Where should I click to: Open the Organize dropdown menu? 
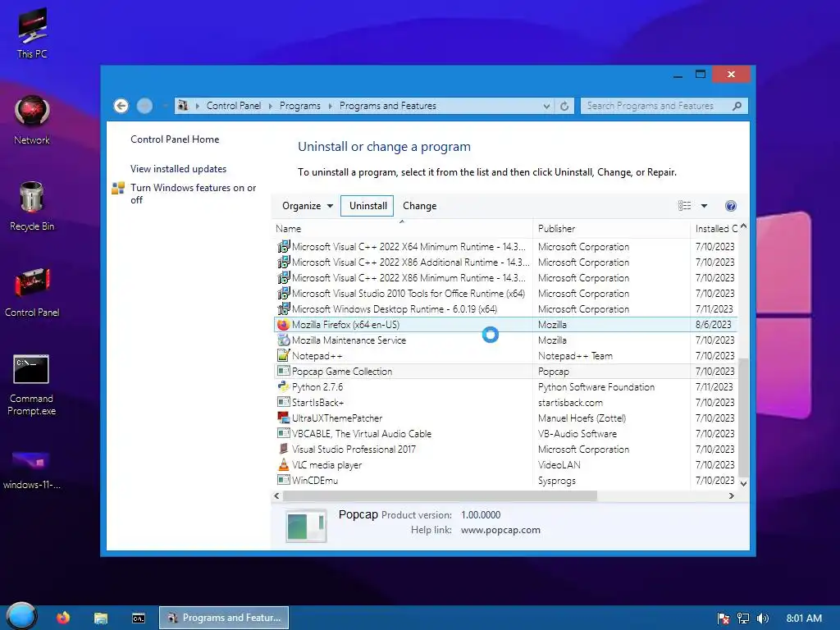click(x=308, y=206)
